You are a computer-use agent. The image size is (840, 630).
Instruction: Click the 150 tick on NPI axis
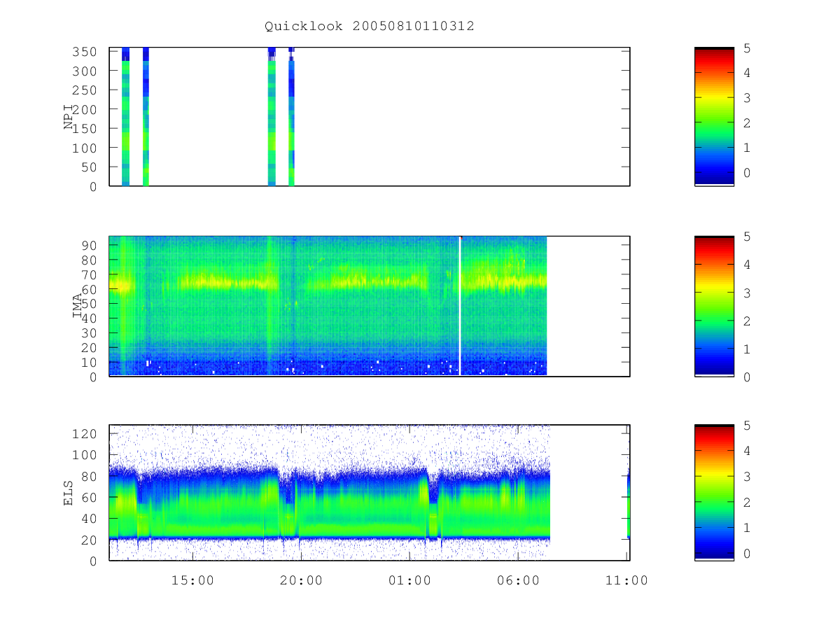coord(85,129)
